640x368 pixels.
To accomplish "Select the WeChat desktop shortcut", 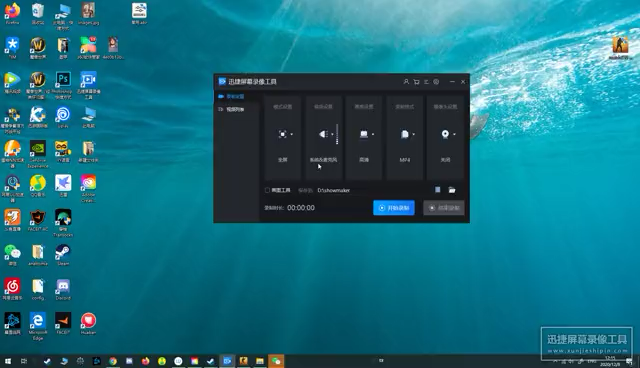I will point(12,255).
